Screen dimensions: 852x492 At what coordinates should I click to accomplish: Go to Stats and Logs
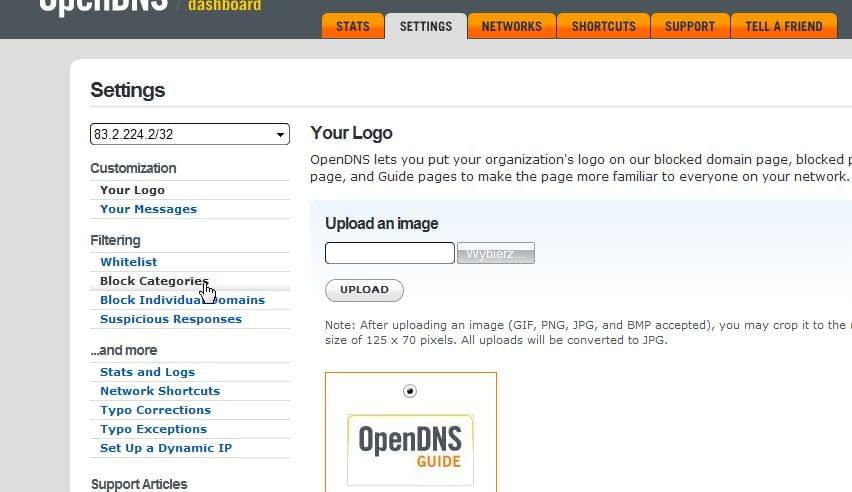[147, 372]
